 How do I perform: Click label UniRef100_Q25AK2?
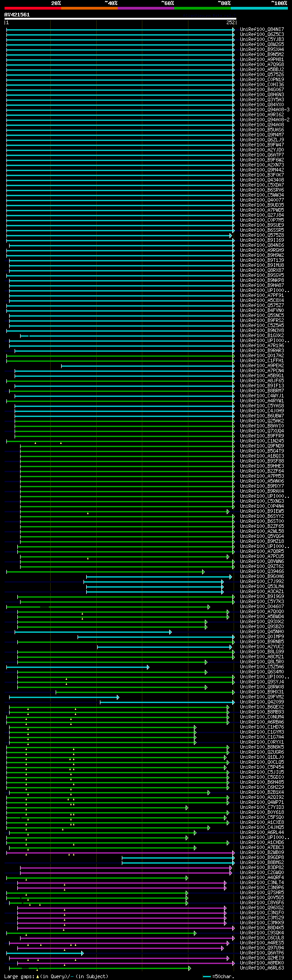tap(262, 421)
